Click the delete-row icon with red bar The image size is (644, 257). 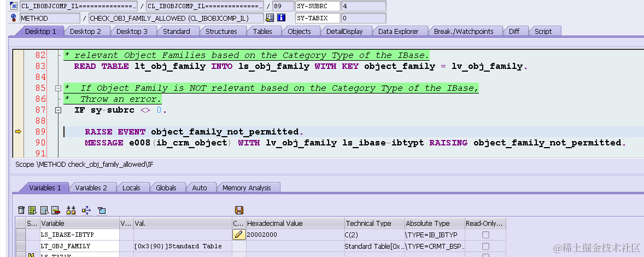point(56,210)
